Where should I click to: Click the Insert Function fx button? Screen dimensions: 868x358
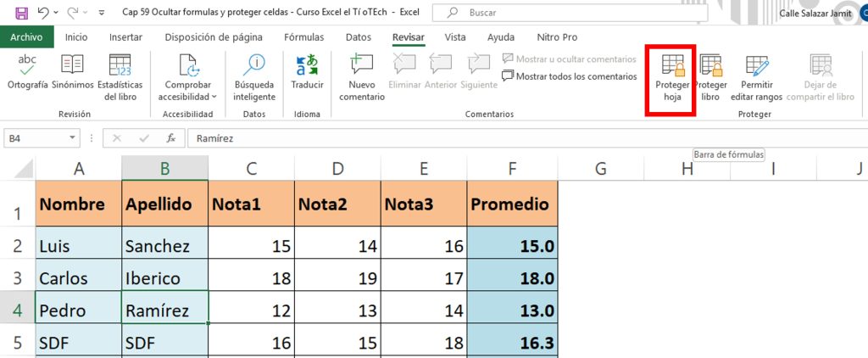(x=170, y=138)
